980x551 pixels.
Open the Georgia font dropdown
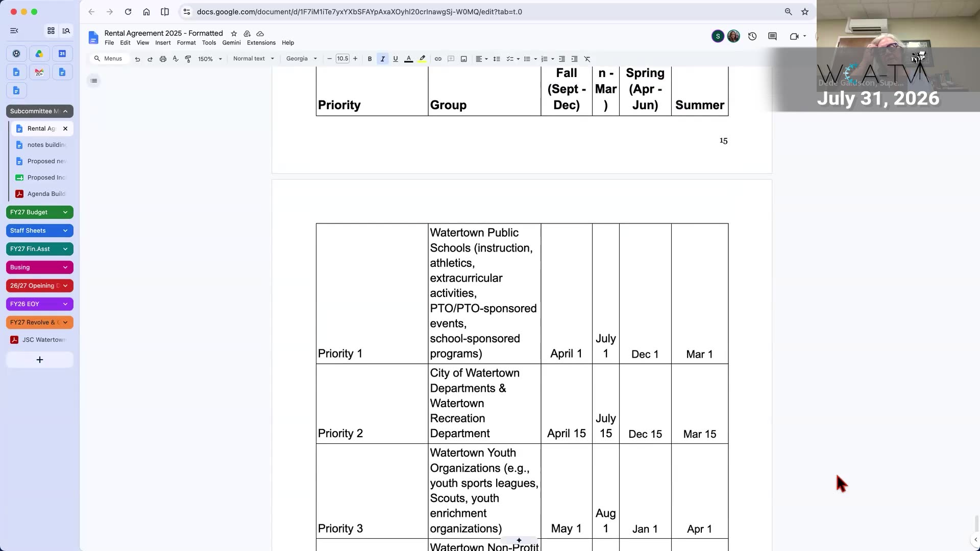point(302,59)
